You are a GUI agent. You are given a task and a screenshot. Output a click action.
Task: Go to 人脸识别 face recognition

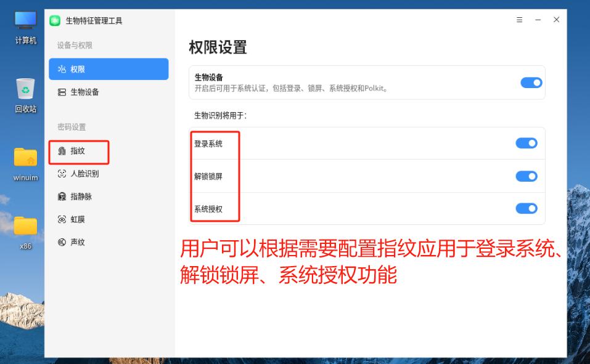tap(109, 174)
